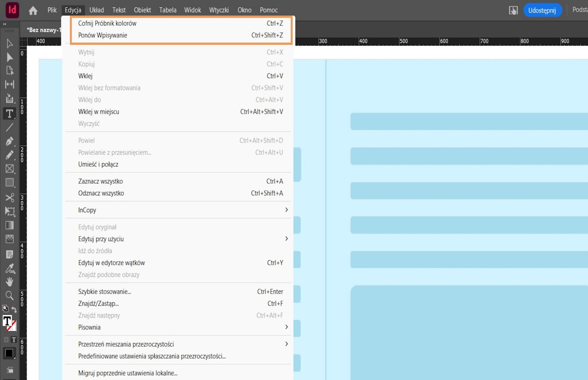Select the Pen tool
588x380 pixels.
pyautogui.click(x=9, y=141)
